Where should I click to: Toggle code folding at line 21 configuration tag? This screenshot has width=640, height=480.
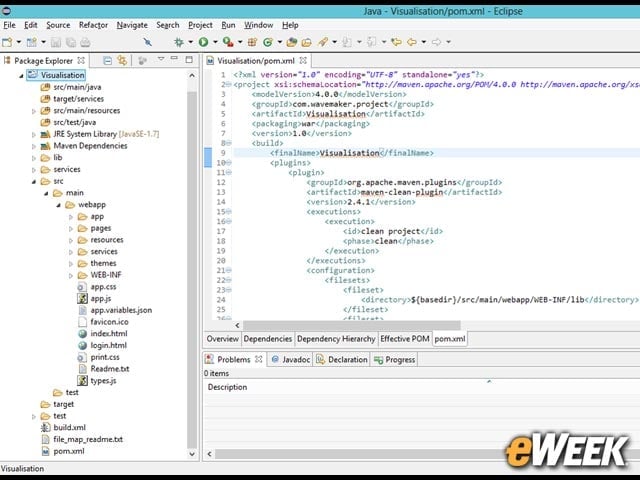[229, 271]
